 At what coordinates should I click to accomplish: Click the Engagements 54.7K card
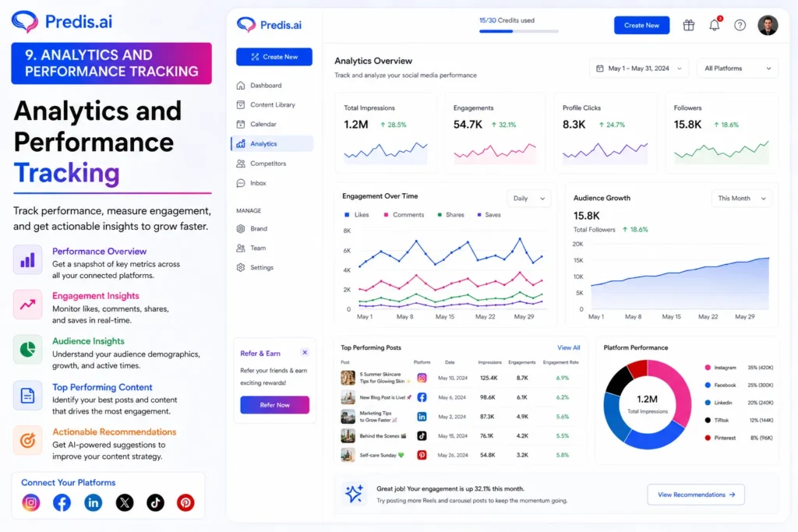click(495, 133)
